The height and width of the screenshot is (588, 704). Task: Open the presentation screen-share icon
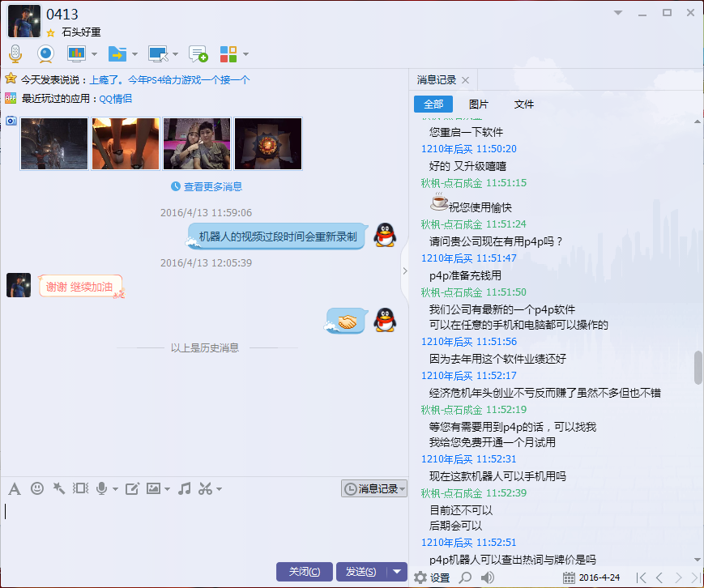[77, 54]
